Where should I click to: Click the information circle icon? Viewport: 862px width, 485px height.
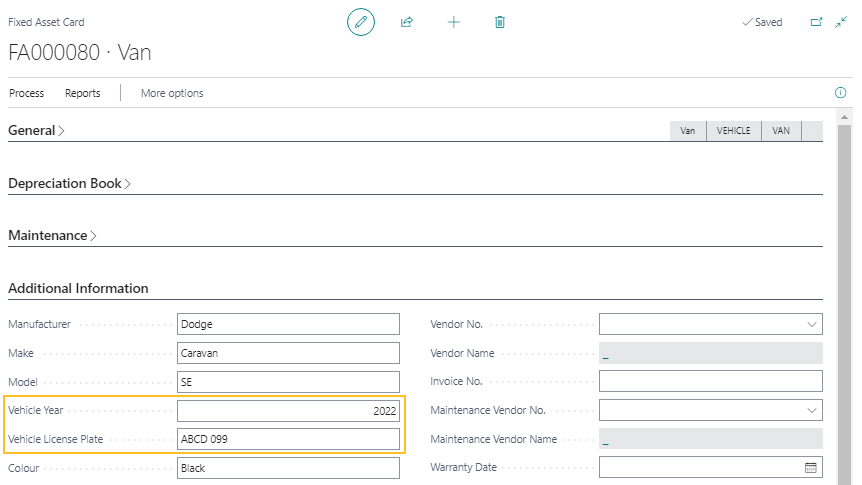840,93
